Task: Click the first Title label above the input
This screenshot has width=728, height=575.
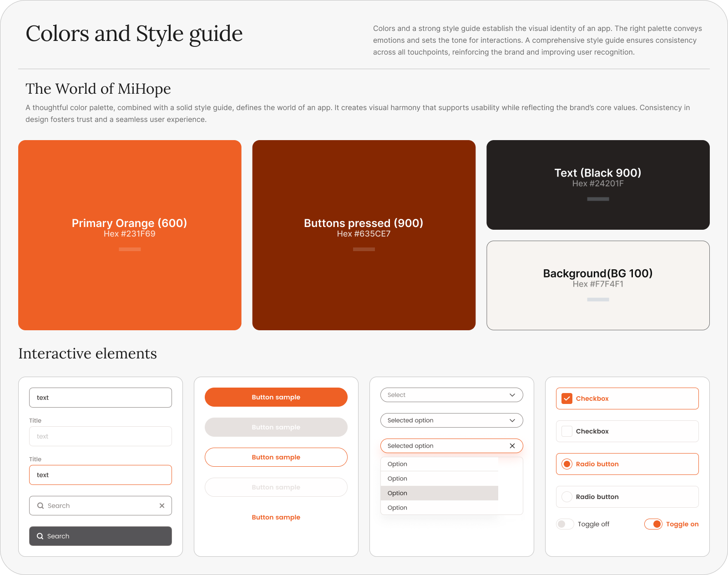Action: click(35, 420)
